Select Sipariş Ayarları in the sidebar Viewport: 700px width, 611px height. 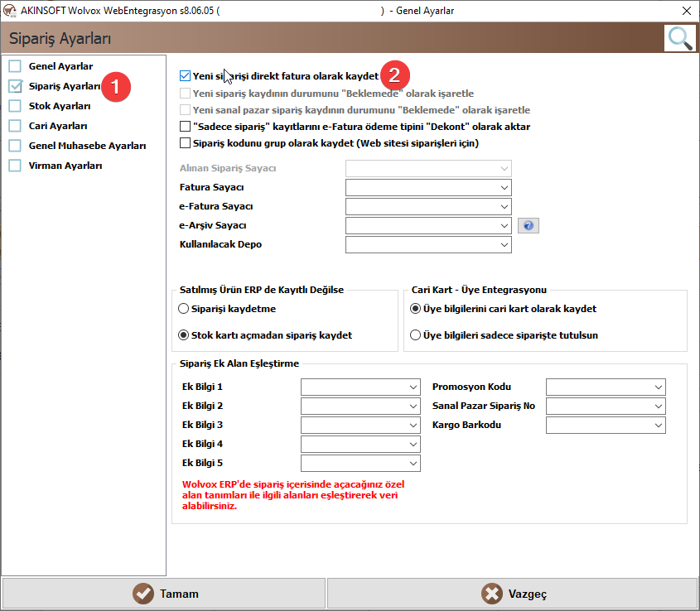tap(65, 86)
